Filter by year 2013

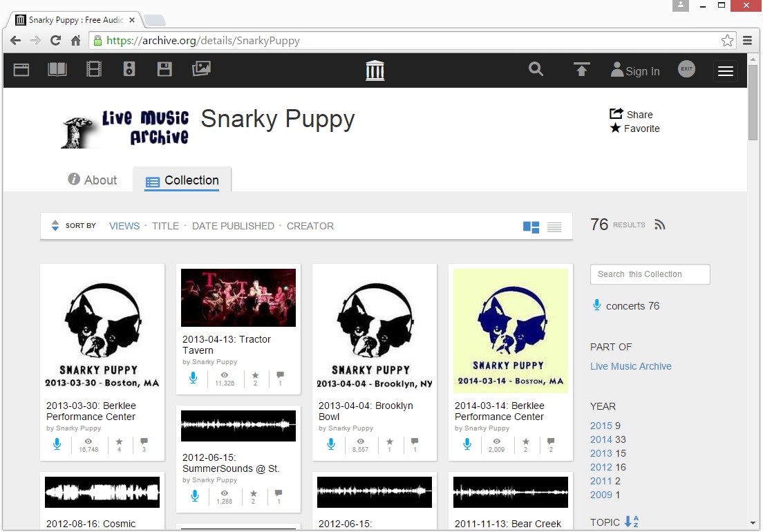[601, 453]
